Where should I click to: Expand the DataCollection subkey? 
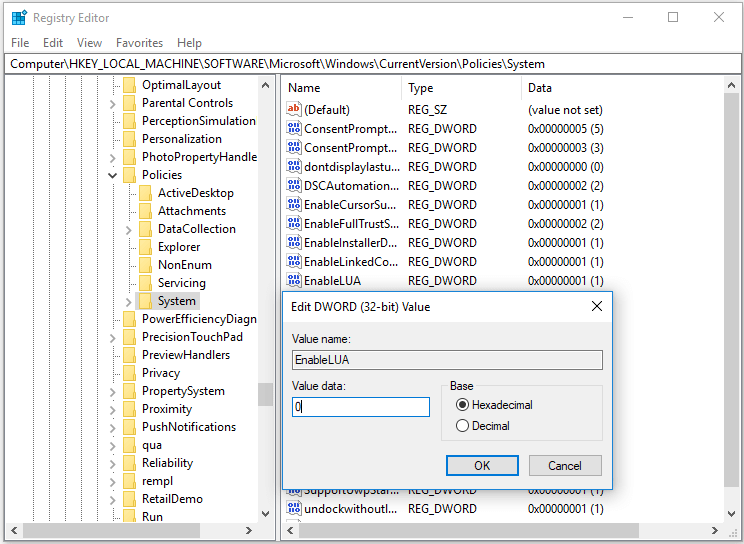pyautogui.click(x=129, y=230)
